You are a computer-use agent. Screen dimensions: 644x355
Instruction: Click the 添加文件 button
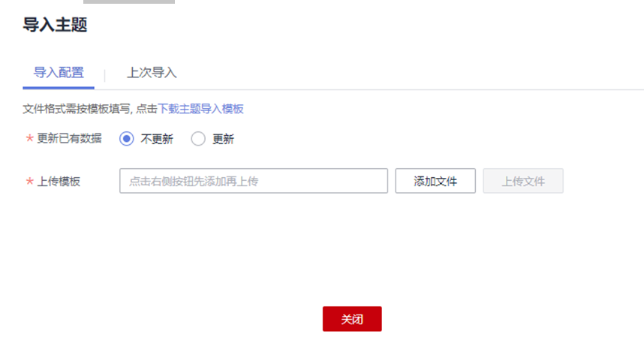point(435,181)
